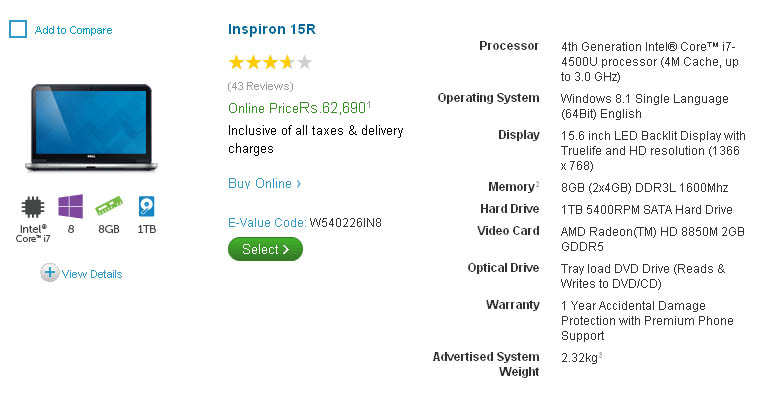Hit the green Select button
Image resolution: width=762 pixels, height=398 pixels.
click(265, 249)
